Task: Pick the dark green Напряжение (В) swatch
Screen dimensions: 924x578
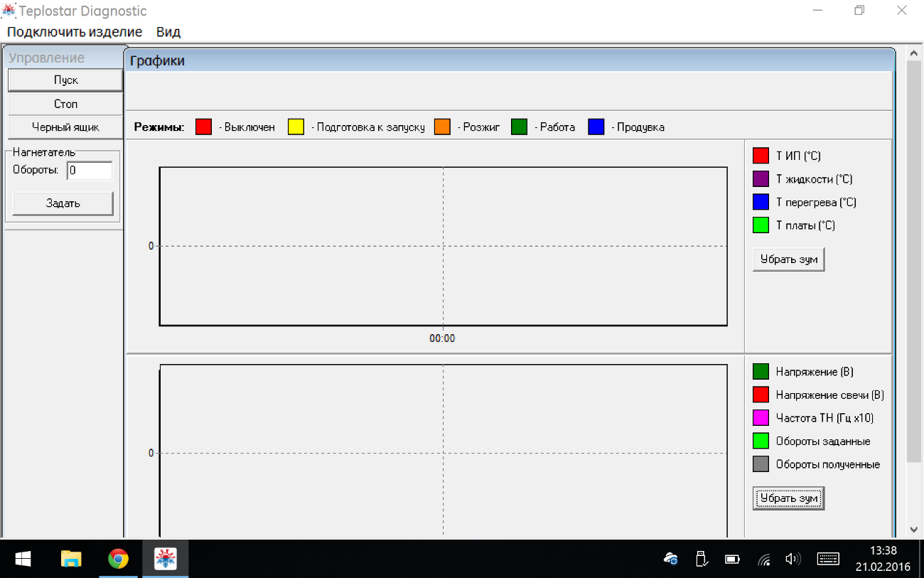Action: click(761, 372)
